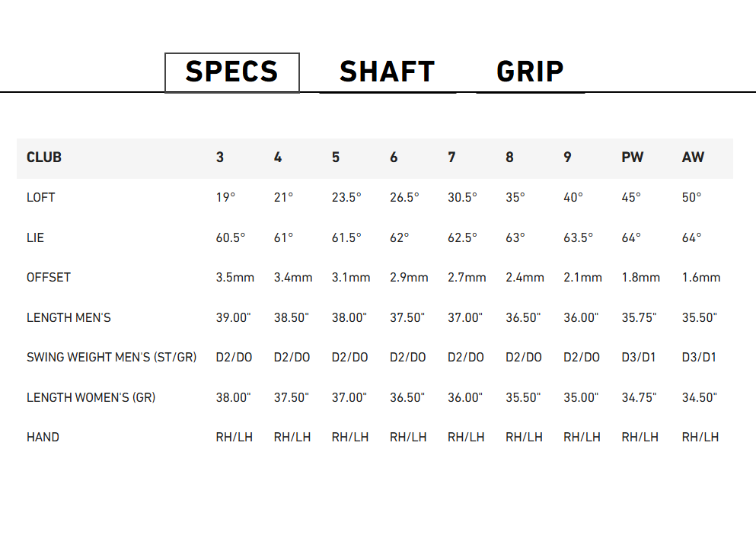The height and width of the screenshot is (554, 756).
Task: Click the LENGTH MEN'S row label
Action: (69, 318)
